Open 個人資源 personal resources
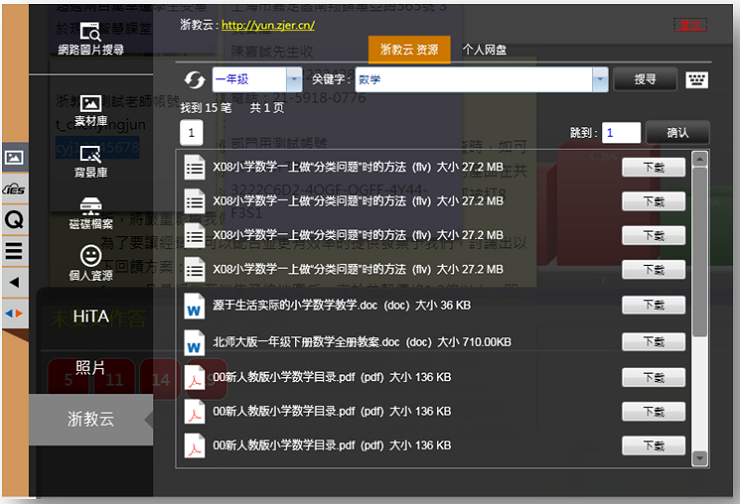 [91, 263]
